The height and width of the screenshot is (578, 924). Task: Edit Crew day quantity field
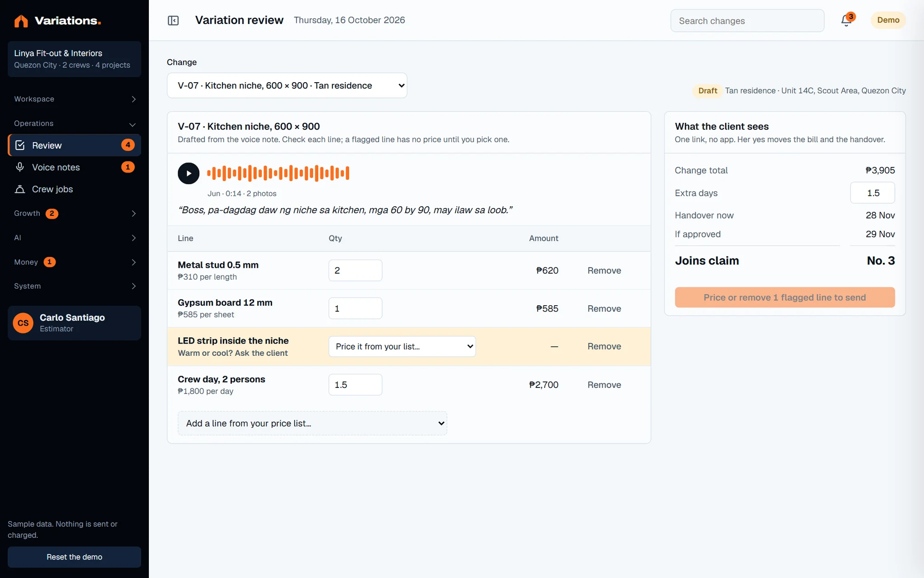pos(355,385)
